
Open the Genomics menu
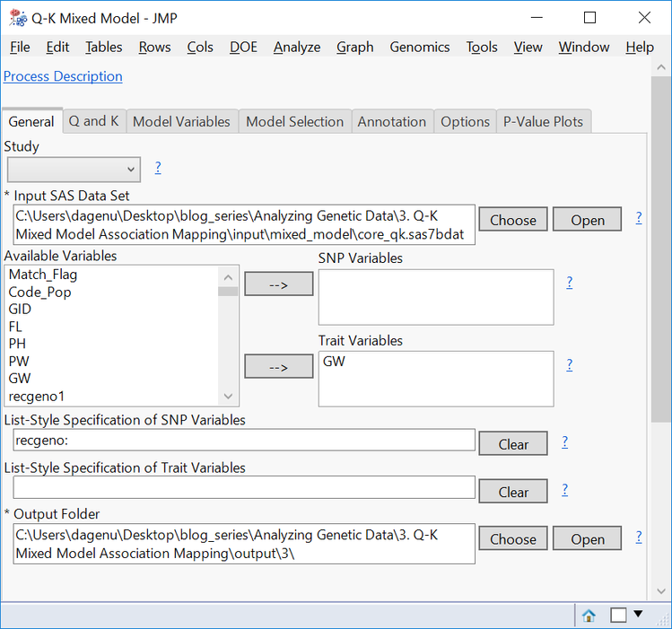pyautogui.click(x=420, y=47)
